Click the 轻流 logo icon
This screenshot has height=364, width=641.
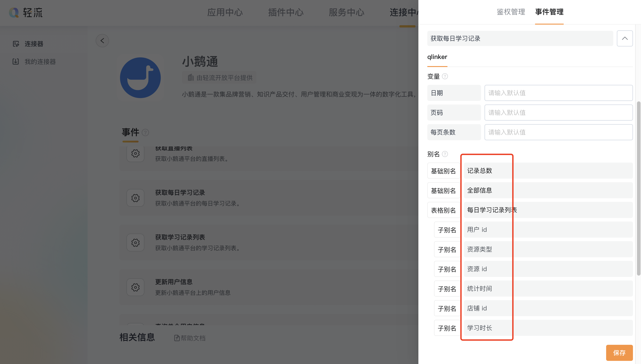(14, 12)
